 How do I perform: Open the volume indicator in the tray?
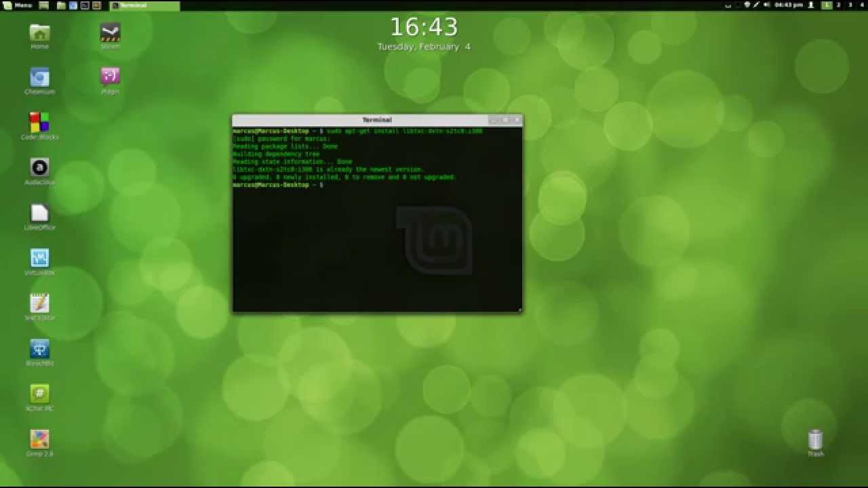tap(766, 5)
